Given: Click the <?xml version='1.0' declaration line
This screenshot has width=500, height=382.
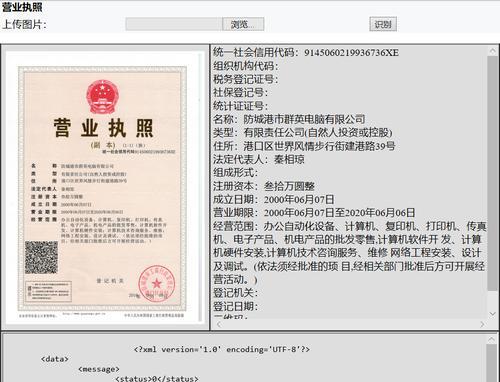Looking at the screenshot, I should (222, 349).
